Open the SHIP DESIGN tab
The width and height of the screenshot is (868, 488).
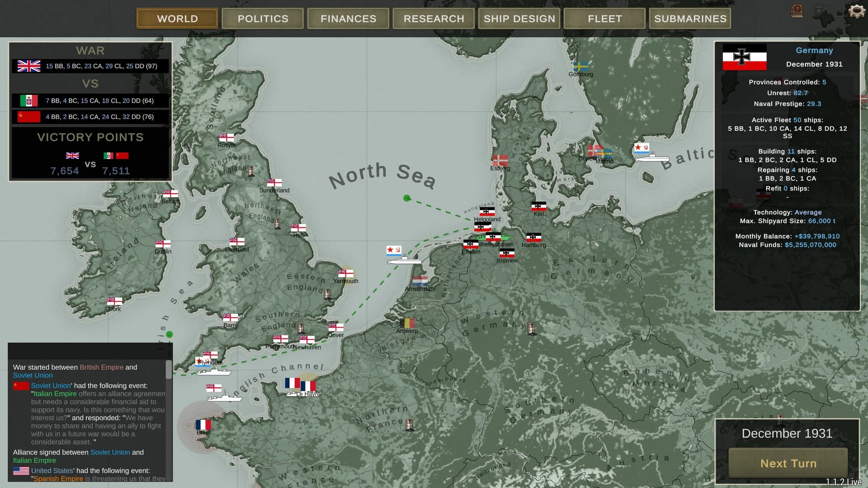(x=519, y=19)
